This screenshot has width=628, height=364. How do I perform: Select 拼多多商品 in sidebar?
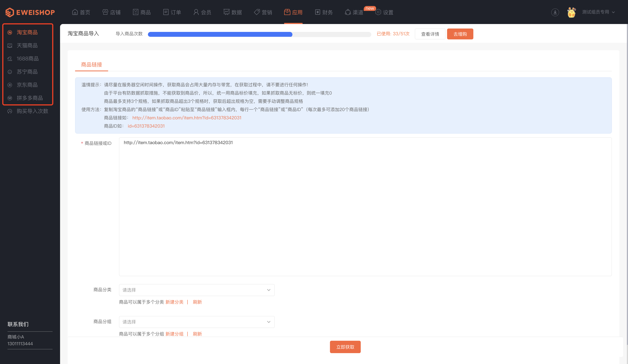click(x=30, y=98)
